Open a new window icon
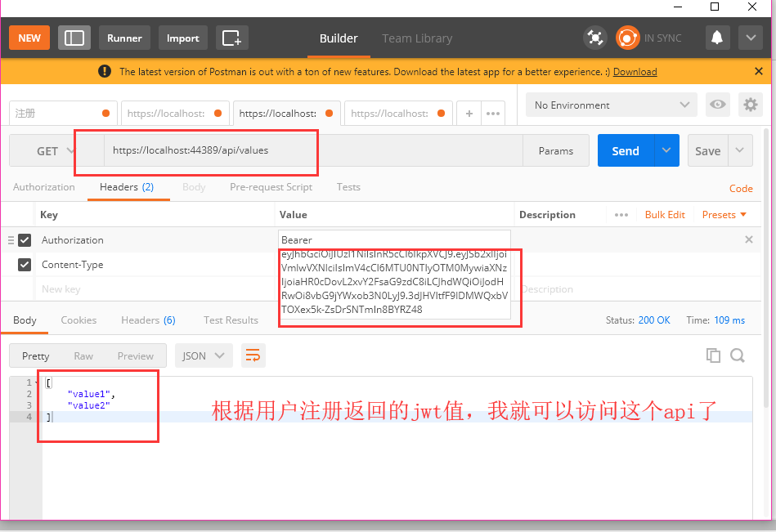 (x=231, y=38)
